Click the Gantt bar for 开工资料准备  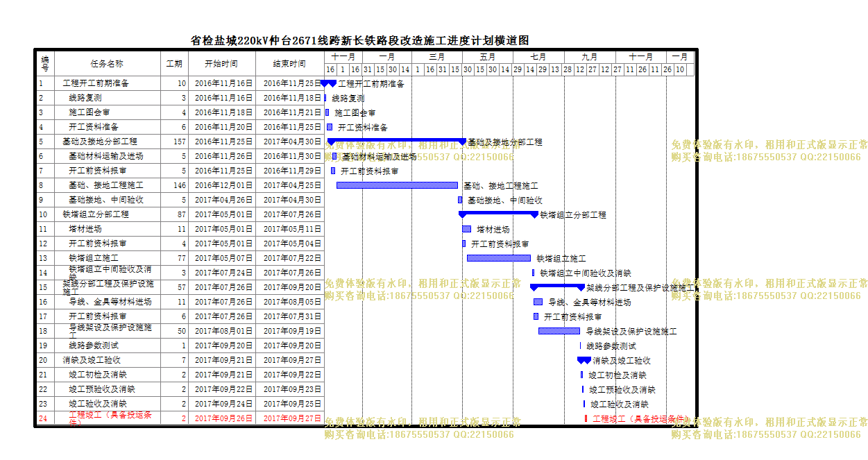[x=330, y=127]
